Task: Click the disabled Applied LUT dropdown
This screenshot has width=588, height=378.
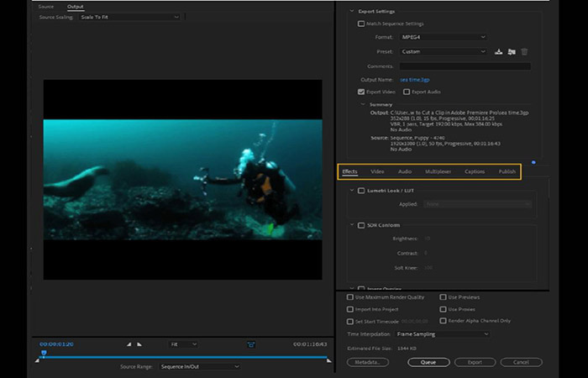Action: pyautogui.click(x=478, y=204)
